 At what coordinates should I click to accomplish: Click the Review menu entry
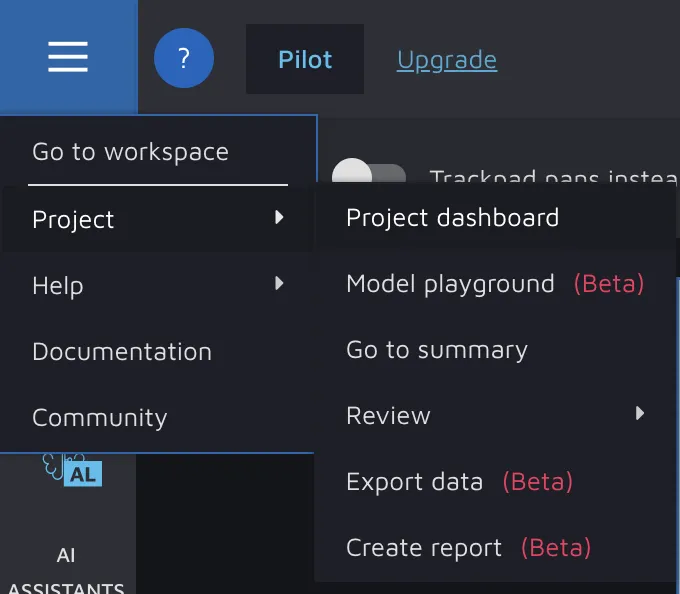(x=388, y=416)
